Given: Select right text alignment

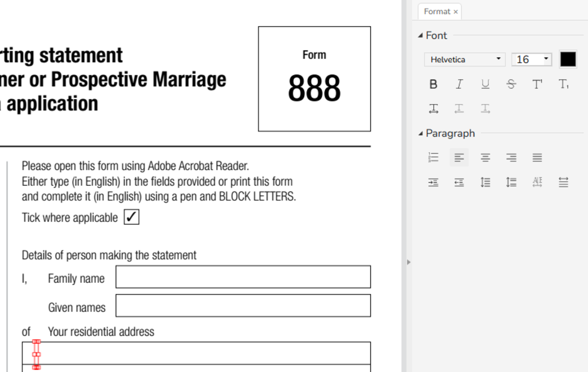Looking at the screenshot, I should click(511, 157).
